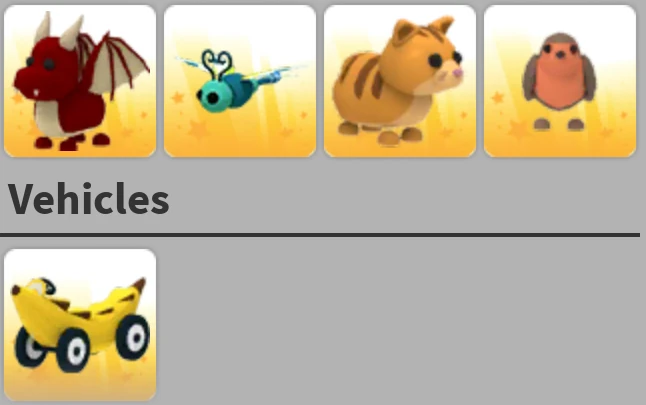Click the banana car's brown stem tip

coord(139,284)
